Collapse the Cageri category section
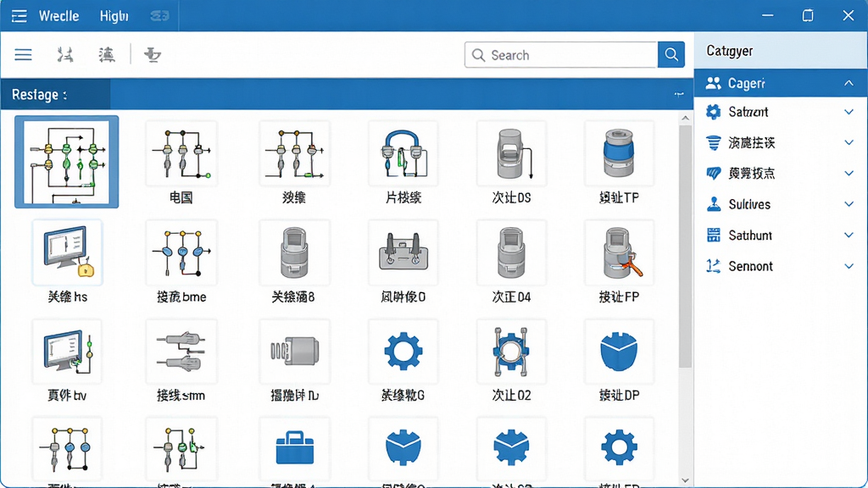The image size is (868, 488). click(848, 83)
